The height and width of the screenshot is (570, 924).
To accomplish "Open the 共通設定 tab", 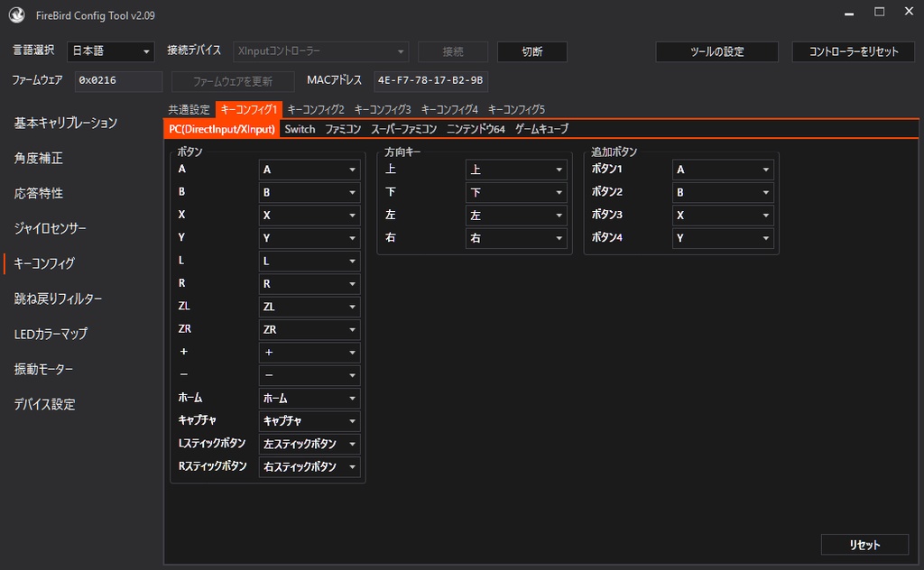I will pyautogui.click(x=189, y=108).
